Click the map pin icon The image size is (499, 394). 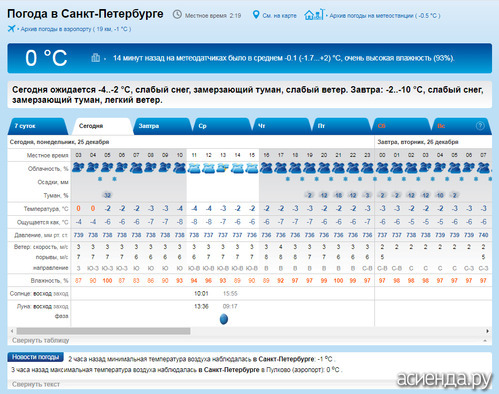point(256,15)
